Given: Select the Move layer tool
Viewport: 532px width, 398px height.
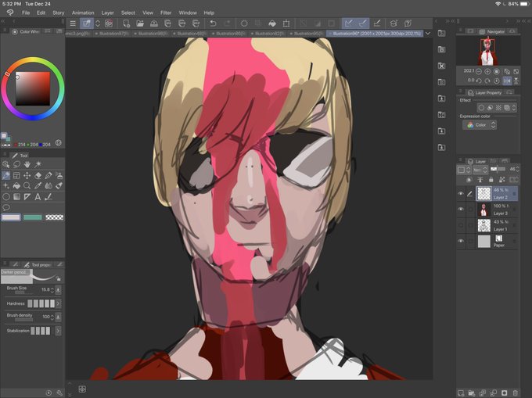Looking at the screenshot, I should (x=27, y=175).
